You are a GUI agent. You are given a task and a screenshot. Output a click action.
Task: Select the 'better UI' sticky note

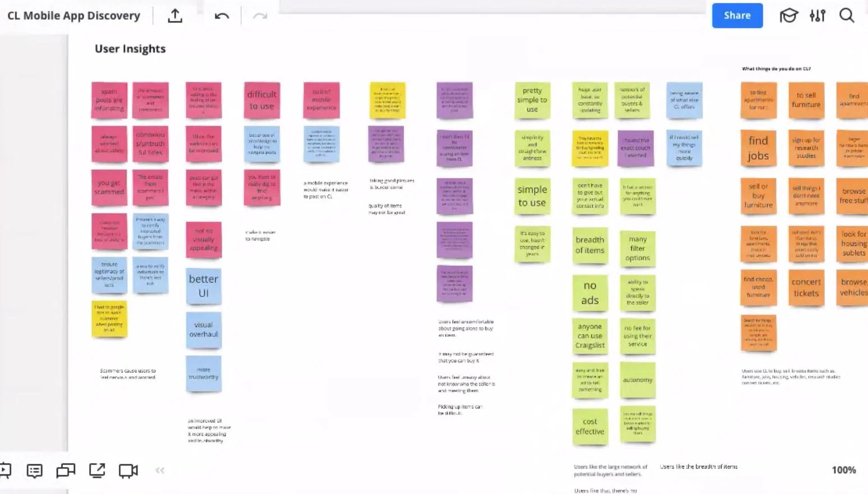[204, 285]
